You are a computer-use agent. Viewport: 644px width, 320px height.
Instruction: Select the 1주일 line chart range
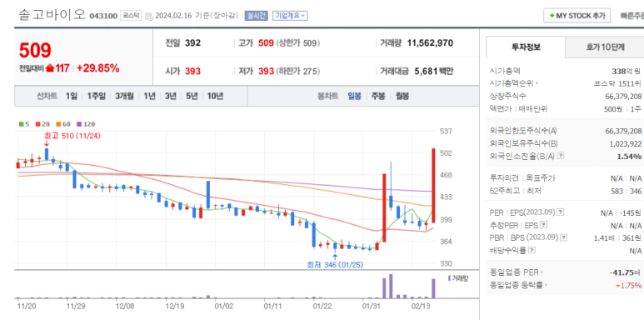click(96, 96)
